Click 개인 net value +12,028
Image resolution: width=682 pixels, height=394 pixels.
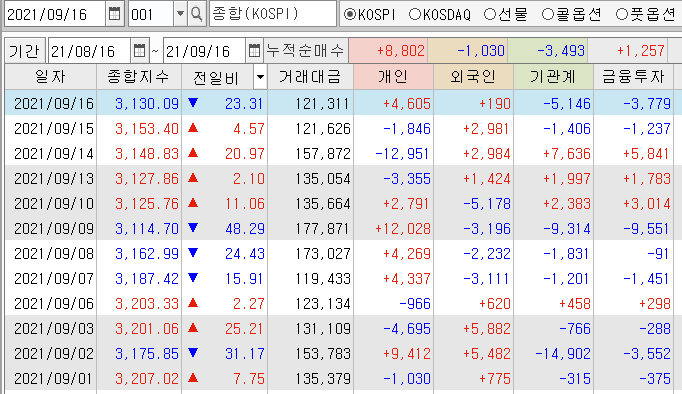click(x=403, y=228)
